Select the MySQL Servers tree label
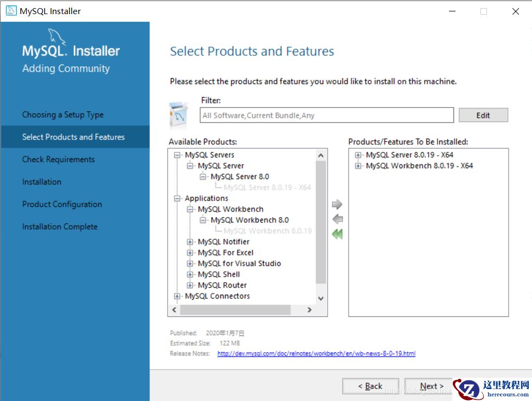The image size is (532, 401). click(x=210, y=155)
